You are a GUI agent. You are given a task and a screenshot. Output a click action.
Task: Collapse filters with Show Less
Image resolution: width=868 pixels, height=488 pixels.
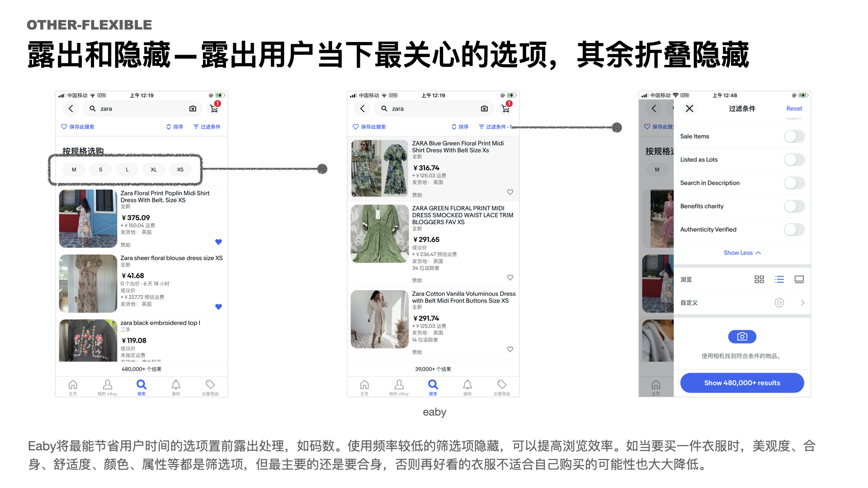point(742,253)
